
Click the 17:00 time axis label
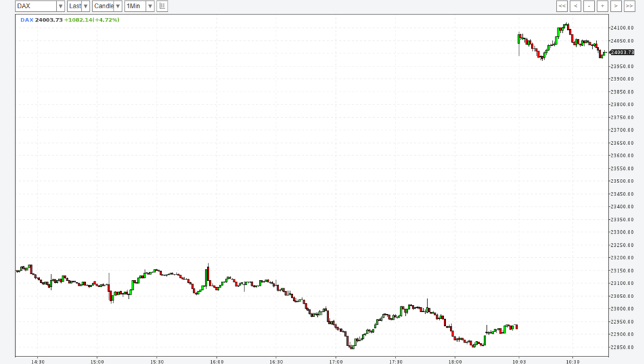coord(336,361)
